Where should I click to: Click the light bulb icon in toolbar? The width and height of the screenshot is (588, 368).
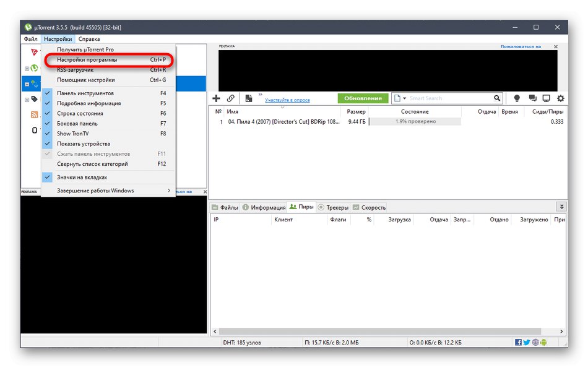click(x=517, y=98)
